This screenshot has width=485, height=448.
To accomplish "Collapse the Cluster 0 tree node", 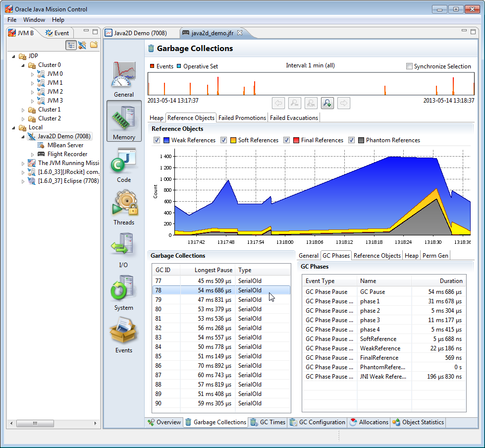I will click(x=23, y=65).
